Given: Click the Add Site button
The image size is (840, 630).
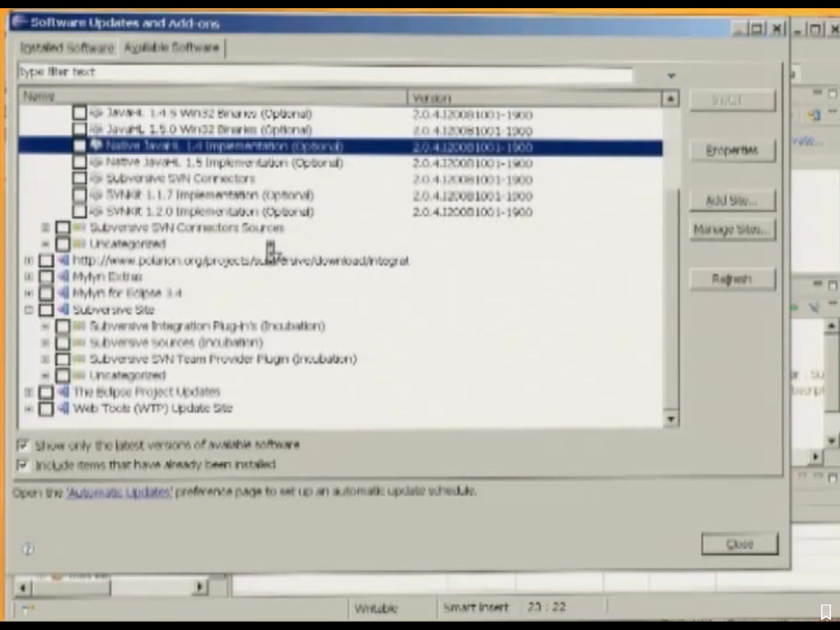Looking at the screenshot, I should click(x=733, y=200).
